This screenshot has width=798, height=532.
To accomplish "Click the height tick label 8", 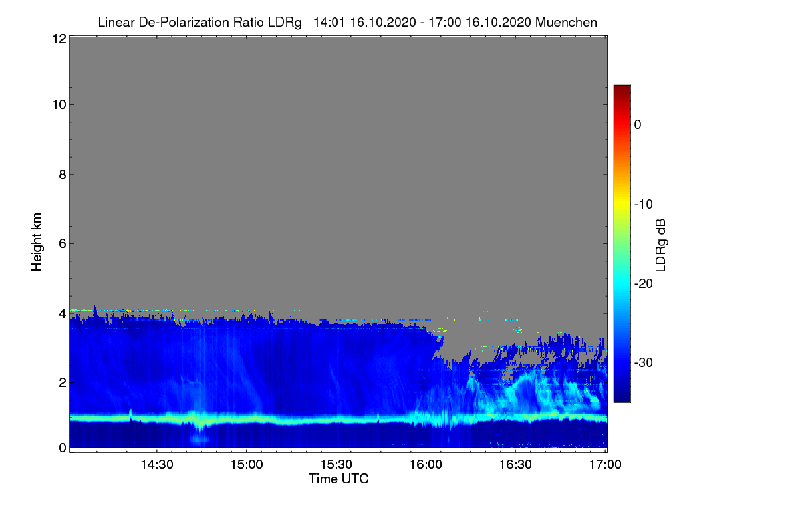I will click(62, 174).
